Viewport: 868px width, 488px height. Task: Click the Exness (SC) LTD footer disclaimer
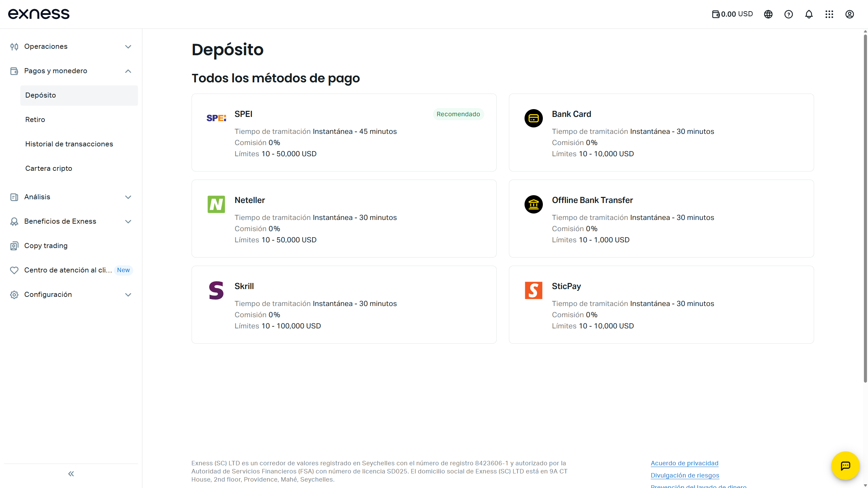379,471
